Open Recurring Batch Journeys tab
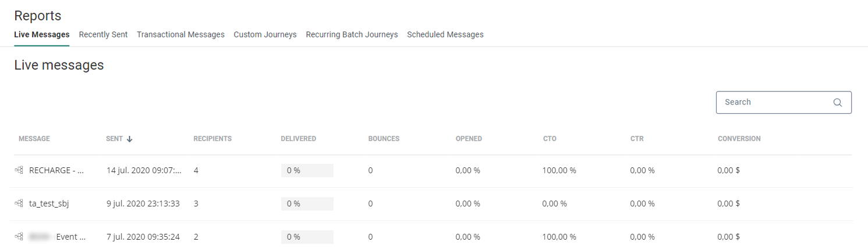This screenshot has height=249, width=868. [x=352, y=34]
